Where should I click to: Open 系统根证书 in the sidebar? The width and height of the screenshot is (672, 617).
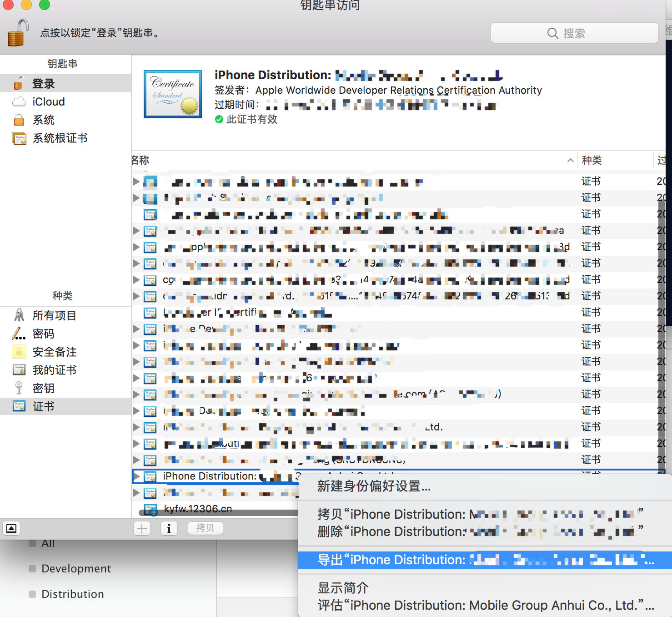[60, 138]
